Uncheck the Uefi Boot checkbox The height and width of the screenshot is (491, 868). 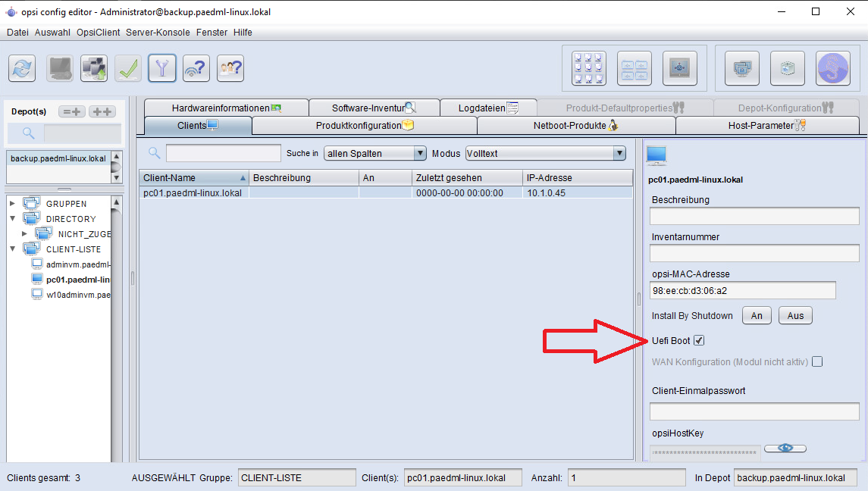[699, 341]
